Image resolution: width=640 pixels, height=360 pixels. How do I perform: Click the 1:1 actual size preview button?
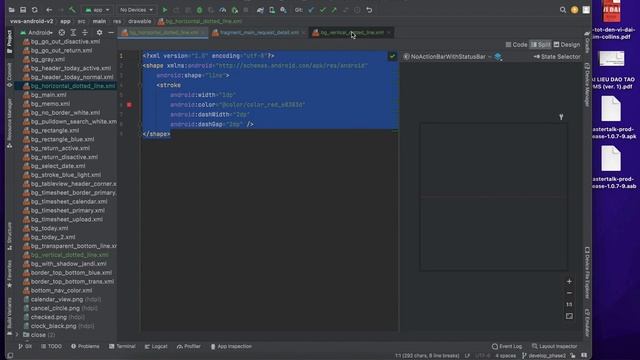(569, 304)
